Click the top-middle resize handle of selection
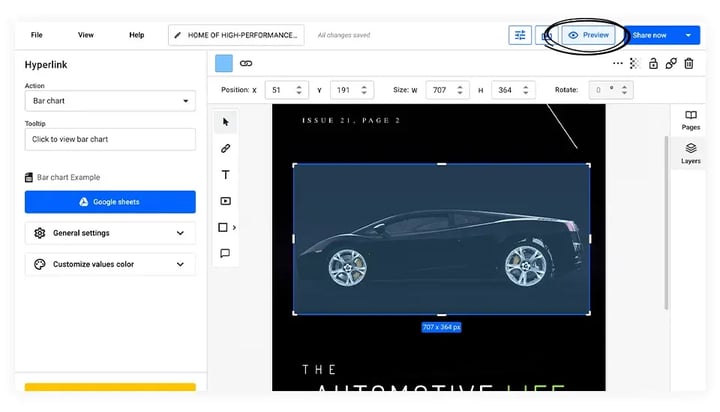The width and height of the screenshot is (720, 412). 441,164
